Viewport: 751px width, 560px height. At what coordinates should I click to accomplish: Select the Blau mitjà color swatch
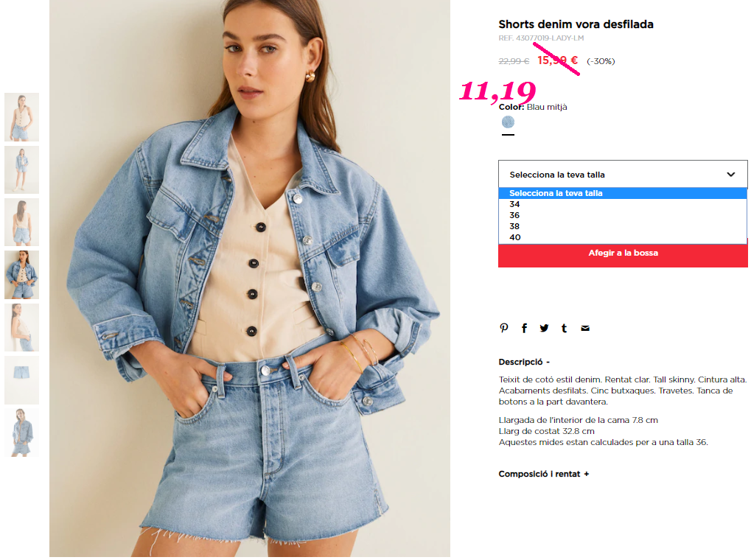(508, 122)
